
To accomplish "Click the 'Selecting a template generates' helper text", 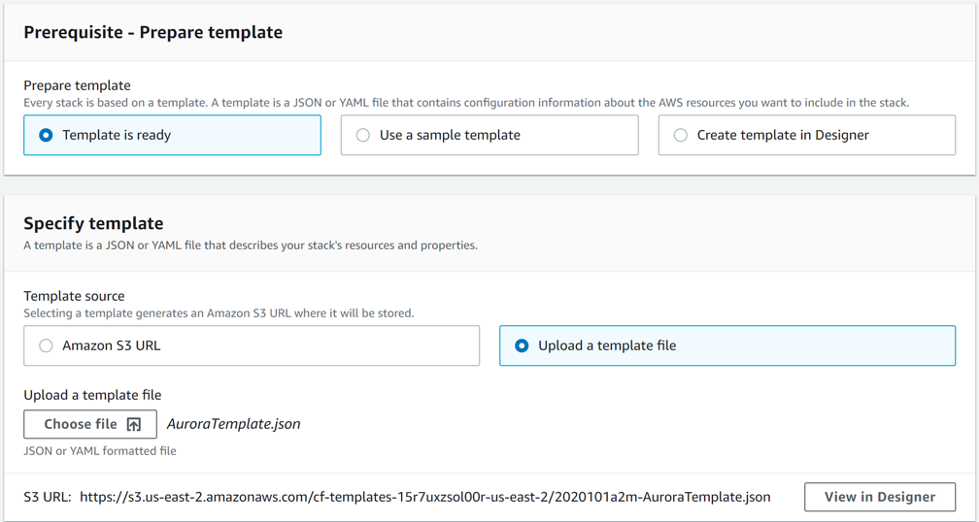I will point(219,313).
